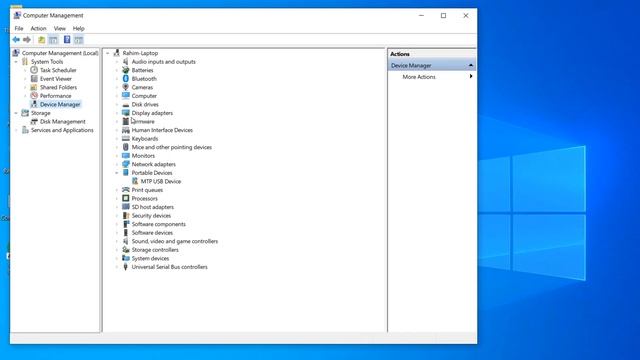Viewport: 640px width, 360px height.
Task: Collapse the Device Manager actions section
Action: click(471, 65)
